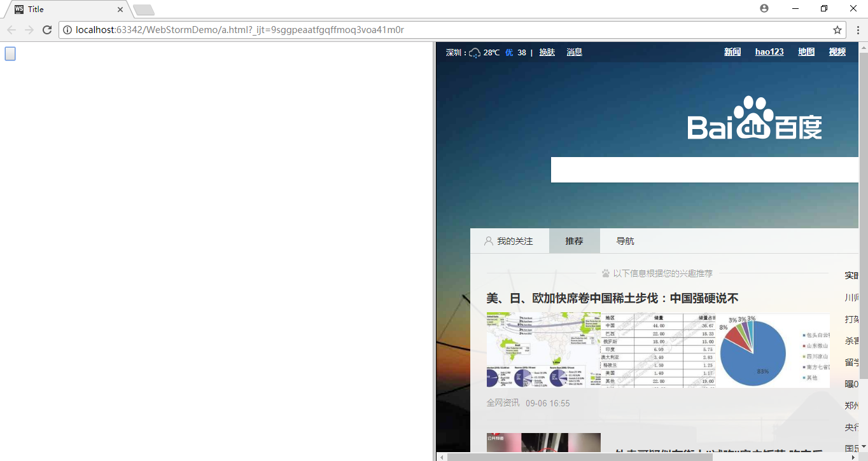Open the rare earth news headline
This screenshot has width=868, height=461.
pyautogui.click(x=612, y=298)
